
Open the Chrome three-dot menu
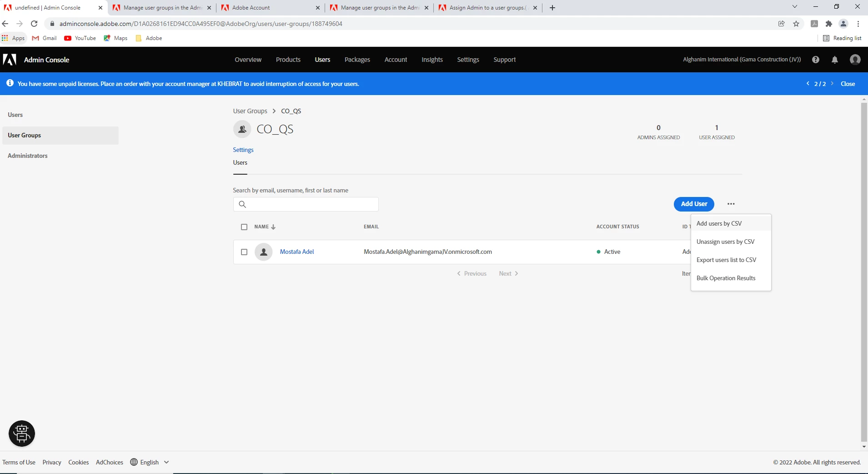pyautogui.click(x=858, y=24)
